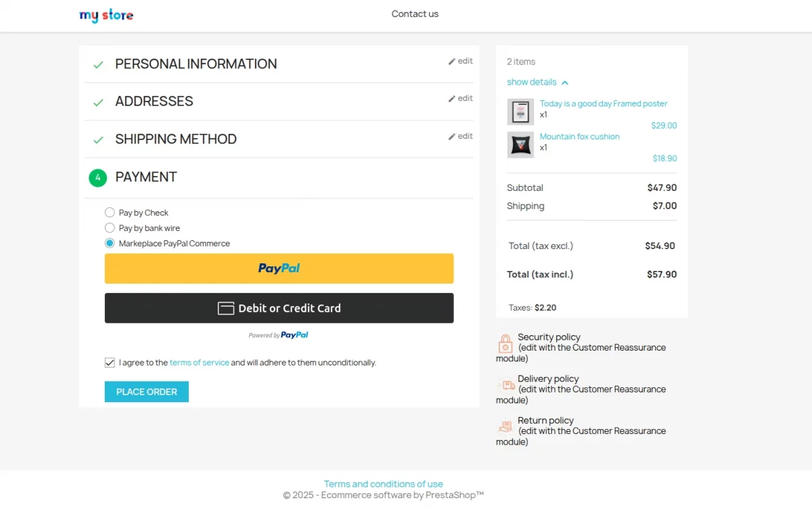Image resolution: width=812 pixels, height=530 pixels.
Task: Click the Security policy padlock icon
Action: coord(505,344)
